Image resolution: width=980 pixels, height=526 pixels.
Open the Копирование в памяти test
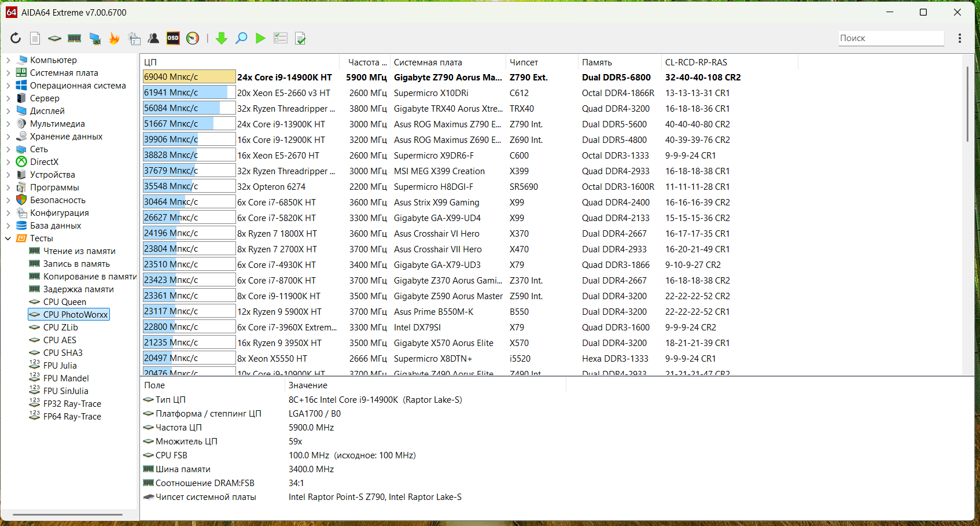[90, 276]
